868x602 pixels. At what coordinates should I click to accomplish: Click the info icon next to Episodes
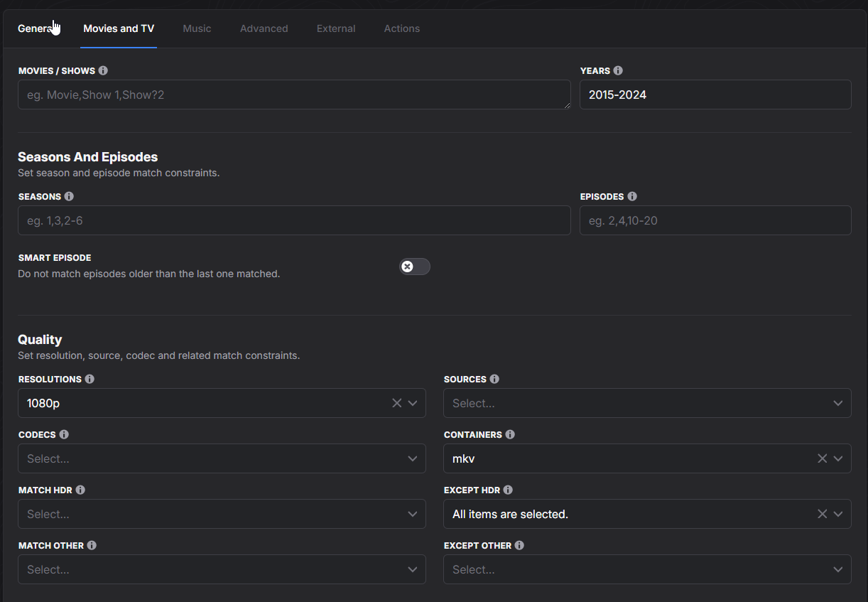[x=632, y=196]
